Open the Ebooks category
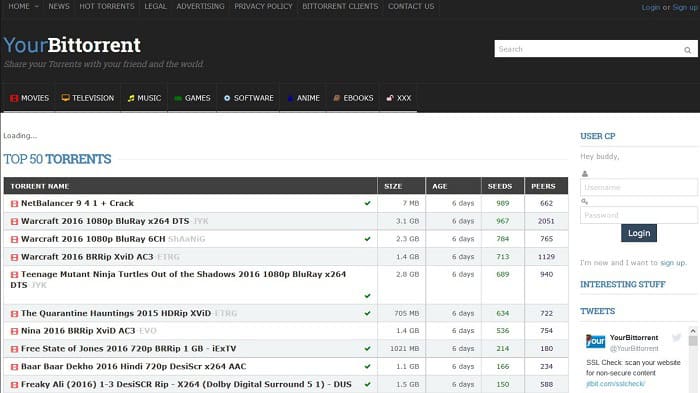700x393 pixels. pyautogui.click(x=353, y=98)
